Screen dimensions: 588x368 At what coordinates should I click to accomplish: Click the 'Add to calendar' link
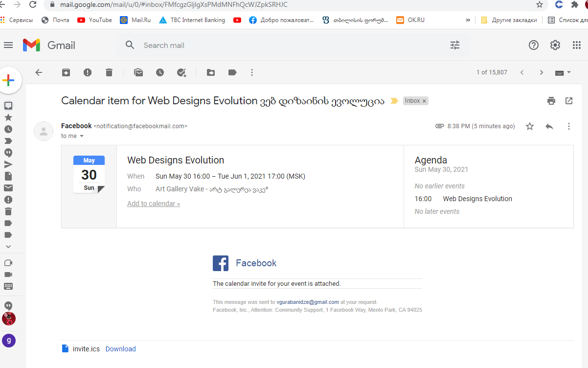[153, 204]
